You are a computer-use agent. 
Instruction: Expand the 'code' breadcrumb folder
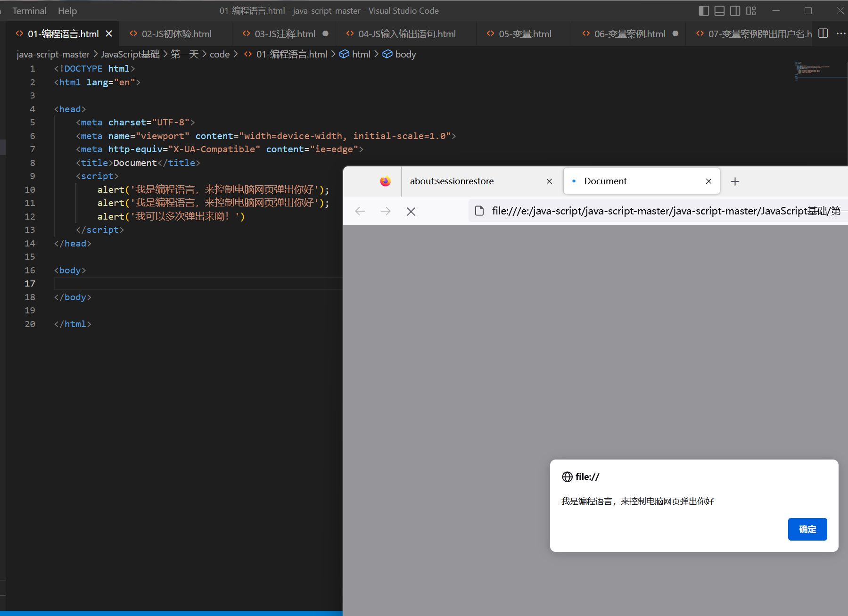click(x=219, y=54)
